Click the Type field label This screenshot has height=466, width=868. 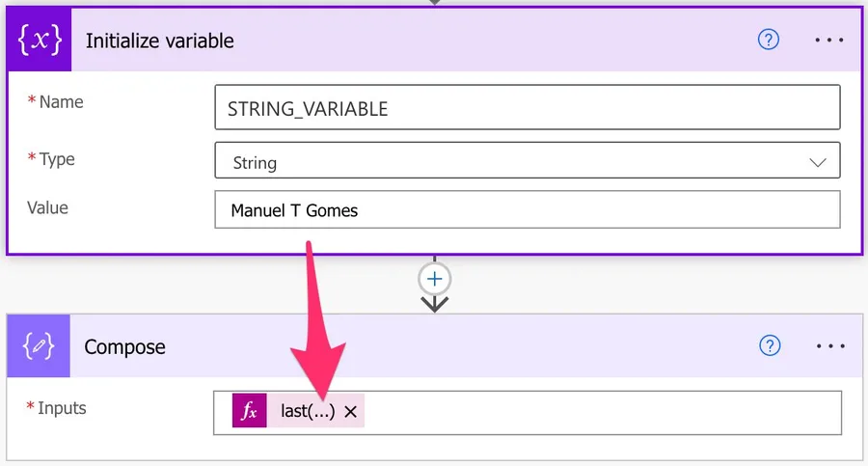[56, 159]
